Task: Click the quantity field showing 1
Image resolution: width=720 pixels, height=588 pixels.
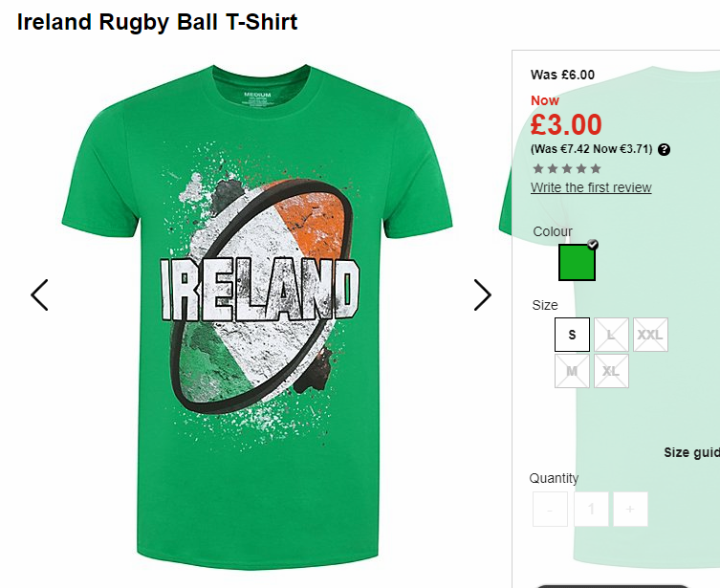Action: [591, 509]
